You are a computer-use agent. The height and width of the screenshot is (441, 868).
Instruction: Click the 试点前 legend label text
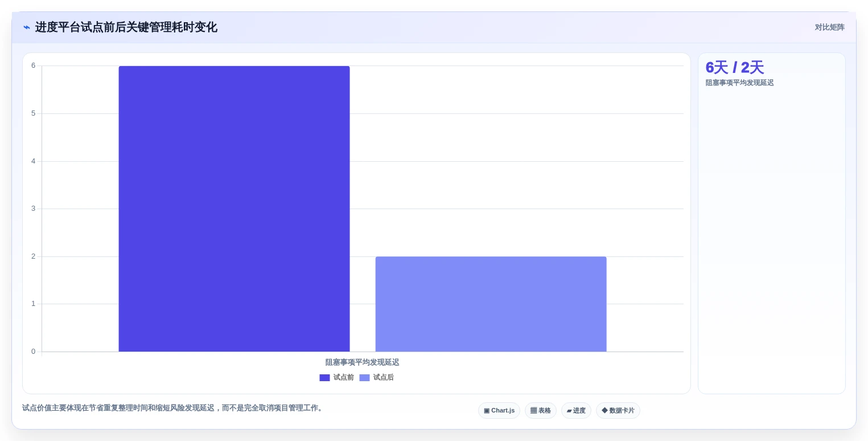[x=344, y=378]
